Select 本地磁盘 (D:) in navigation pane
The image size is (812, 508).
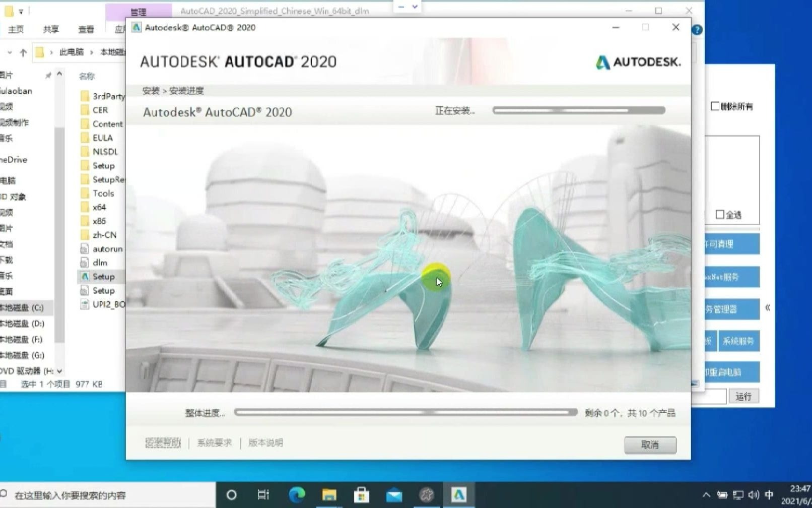click(23, 323)
